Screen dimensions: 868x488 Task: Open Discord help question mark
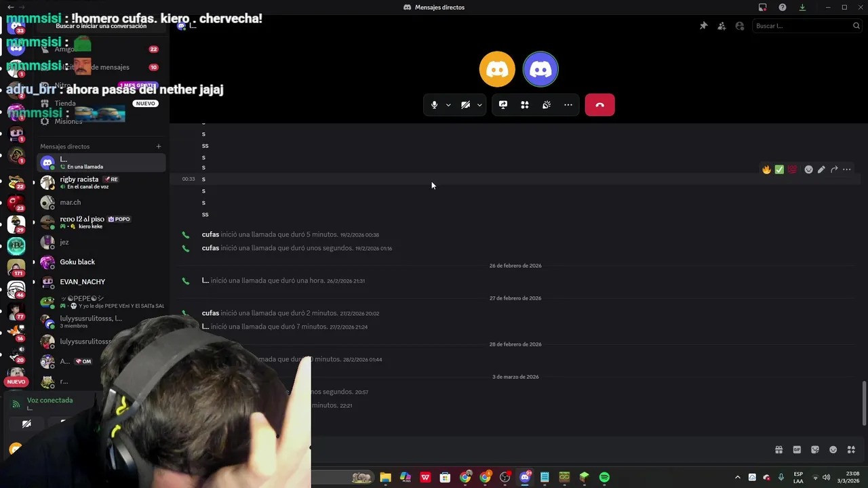click(783, 7)
